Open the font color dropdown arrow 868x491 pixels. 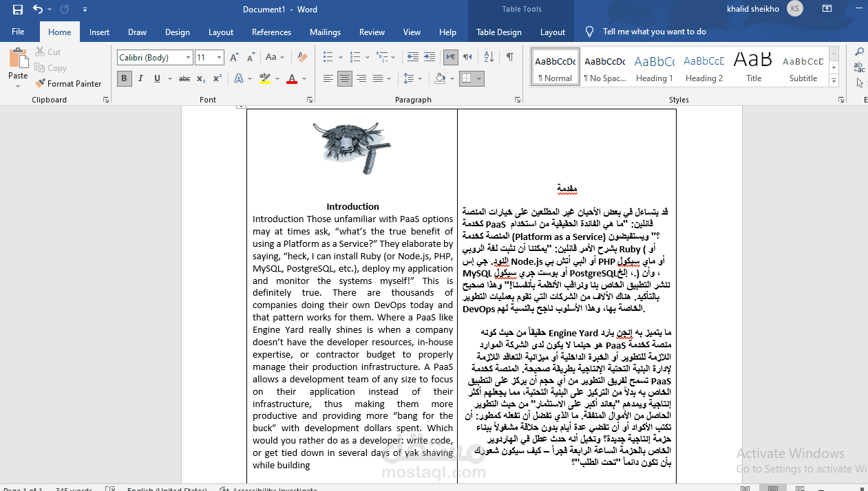coord(304,78)
